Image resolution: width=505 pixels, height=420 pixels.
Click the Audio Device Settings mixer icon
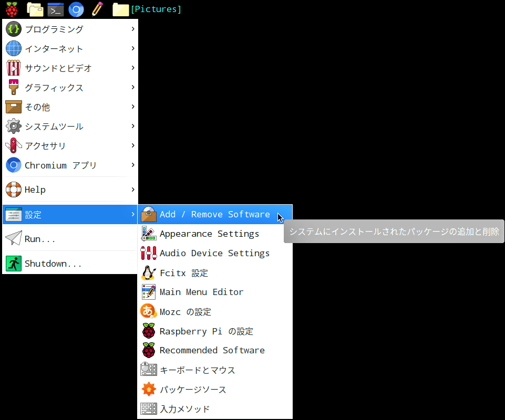point(149,253)
